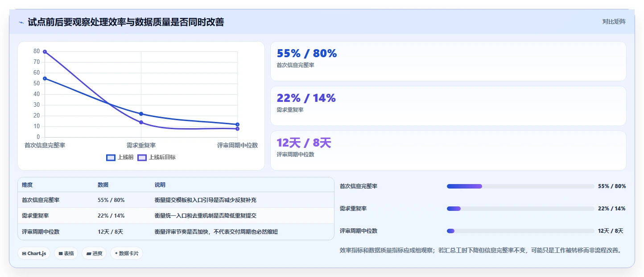644x277 pixels.
Task: Click the 需求重复率 chart axis label
Action: [x=141, y=145]
